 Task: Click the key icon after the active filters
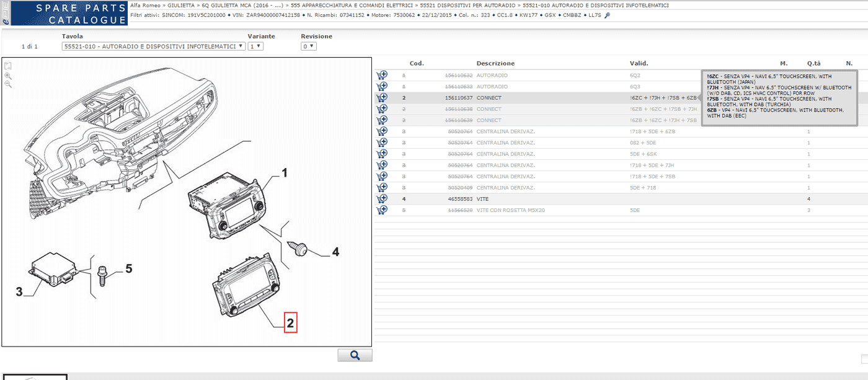[x=607, y=15]
